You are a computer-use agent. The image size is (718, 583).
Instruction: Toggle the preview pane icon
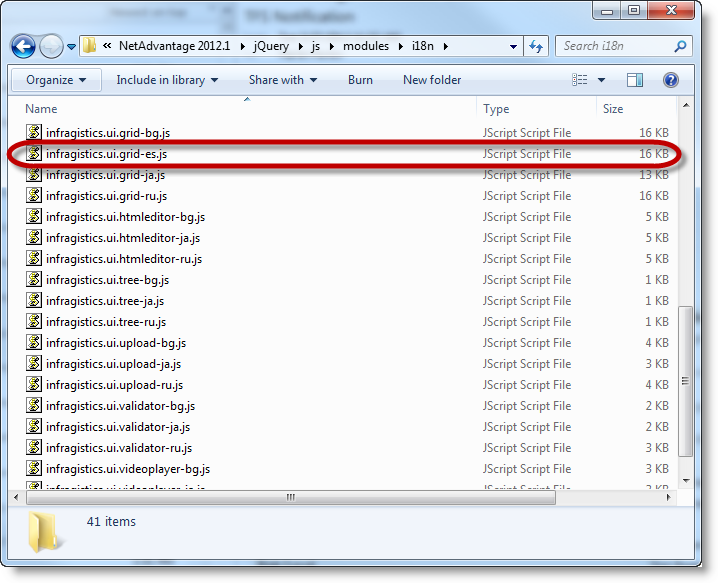click(635, 80)
